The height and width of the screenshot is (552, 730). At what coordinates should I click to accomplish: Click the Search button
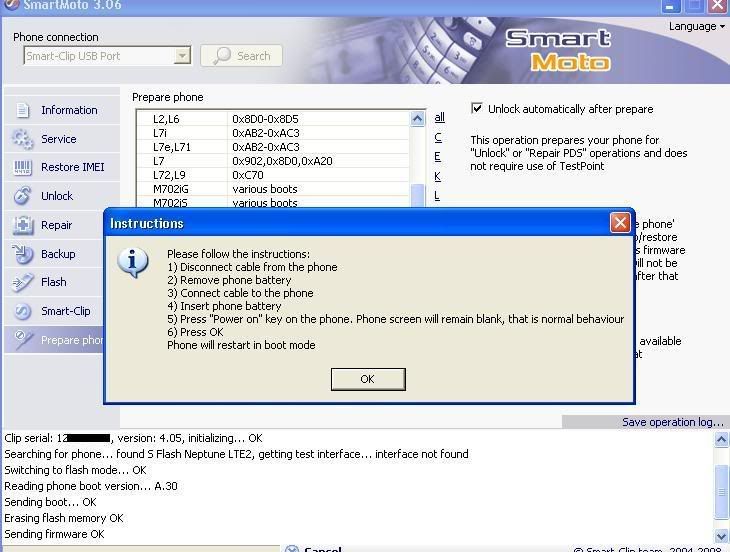(241, 56)
